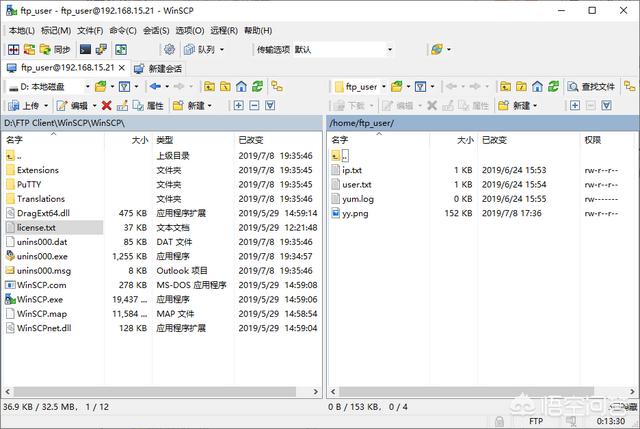Click local panel back arrow

pyautogui.click(x=155, y=86)
